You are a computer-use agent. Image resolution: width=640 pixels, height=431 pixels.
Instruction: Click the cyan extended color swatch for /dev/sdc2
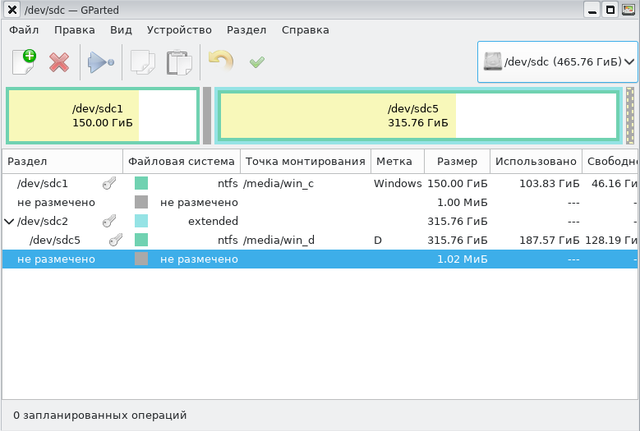141,221
